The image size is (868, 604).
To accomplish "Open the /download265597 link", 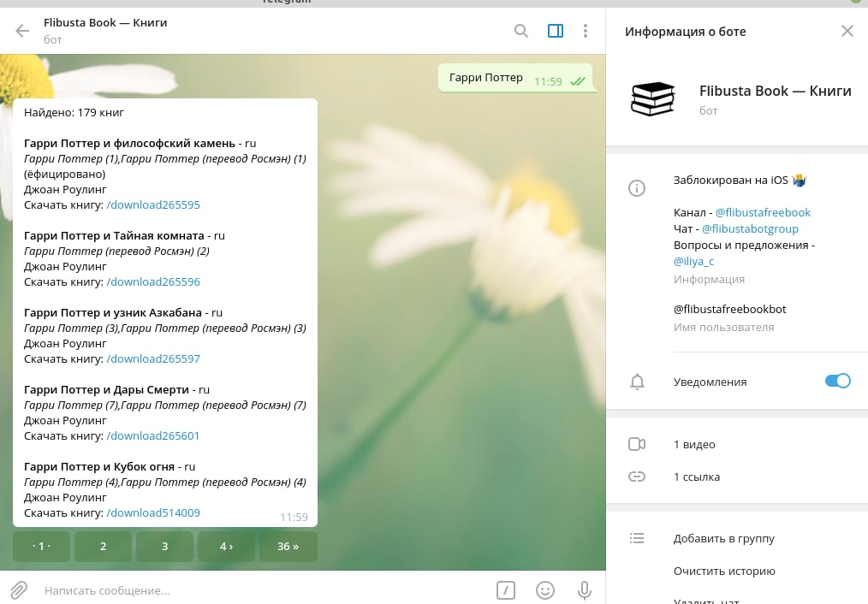I will [153, 358].
